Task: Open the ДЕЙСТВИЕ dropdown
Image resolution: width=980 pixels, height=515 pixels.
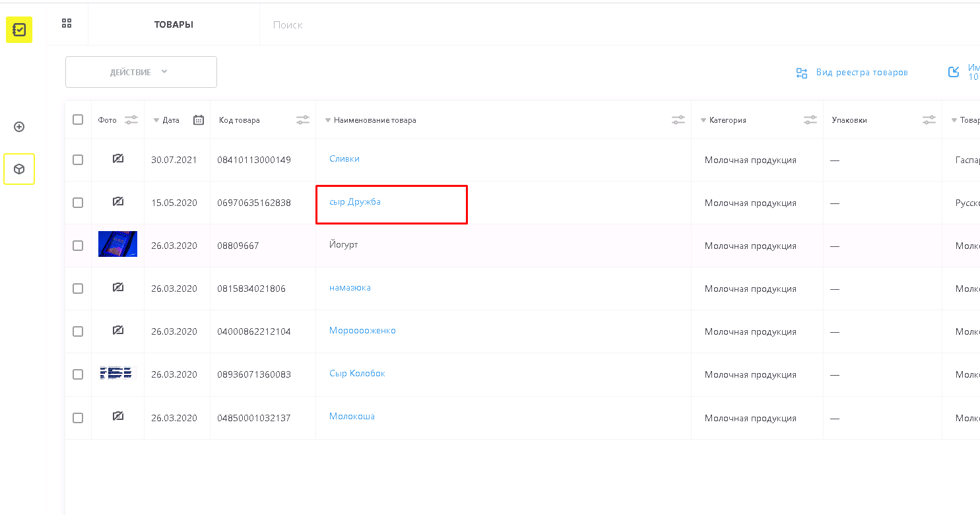Action: pyautogui.click(x=141, y=72)
